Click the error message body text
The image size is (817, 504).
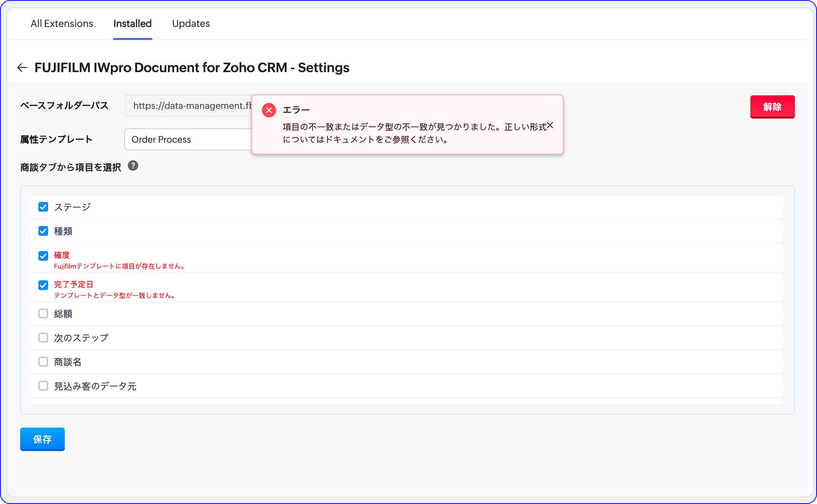(415, 133)
